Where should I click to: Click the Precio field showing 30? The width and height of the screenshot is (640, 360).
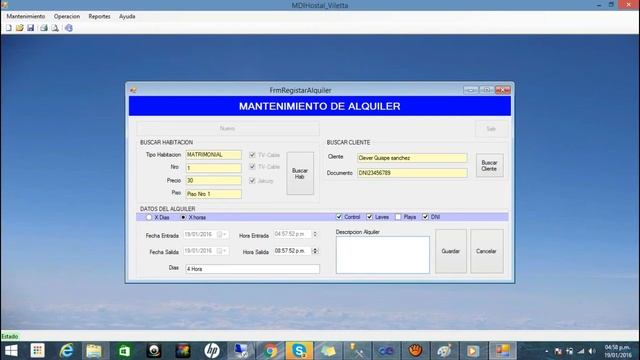click(213, 180)
